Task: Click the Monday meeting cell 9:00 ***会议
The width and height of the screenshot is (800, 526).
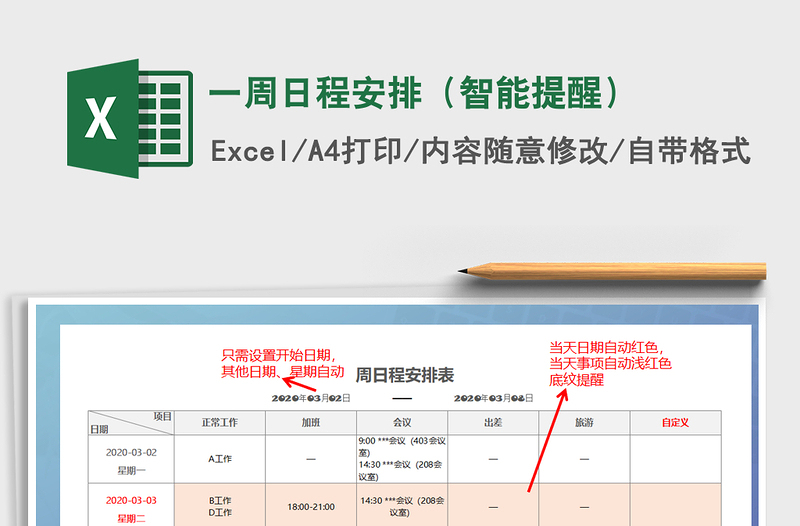Action: click(402, 459)
